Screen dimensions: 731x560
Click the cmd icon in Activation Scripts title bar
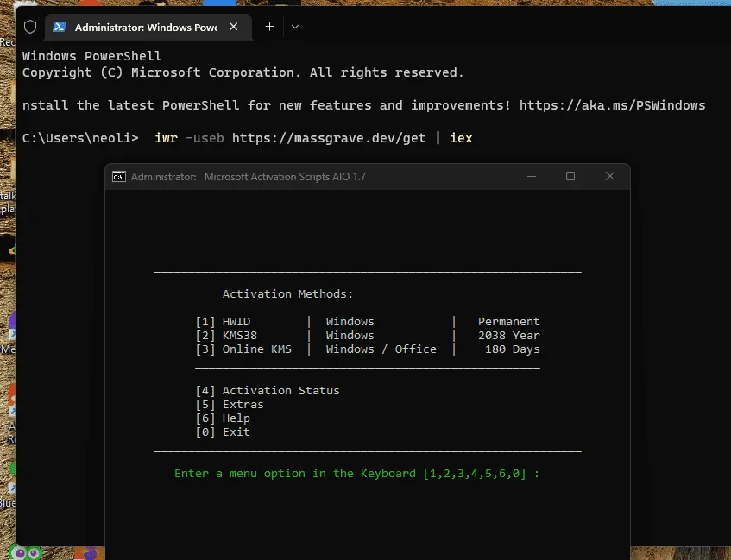119,177
